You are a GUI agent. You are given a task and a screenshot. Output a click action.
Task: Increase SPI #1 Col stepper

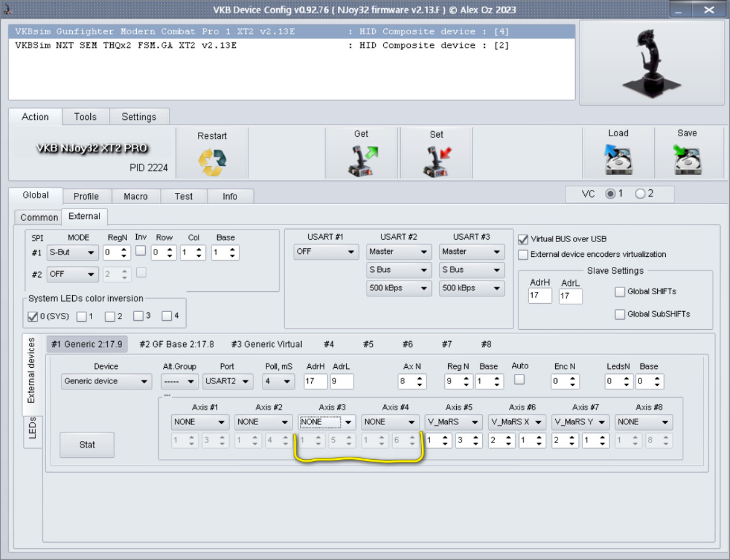pos(199,249)
